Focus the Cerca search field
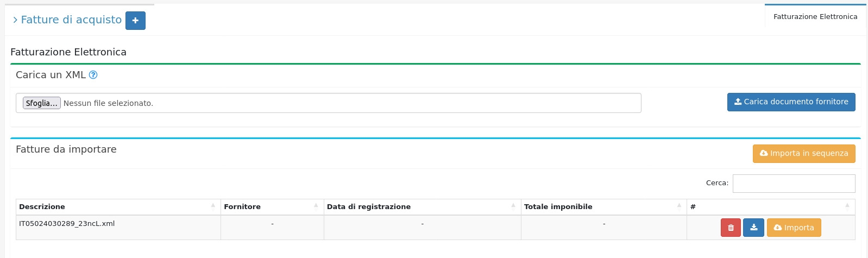This screenshot has width=868, height=258. [x=794, y=184]
